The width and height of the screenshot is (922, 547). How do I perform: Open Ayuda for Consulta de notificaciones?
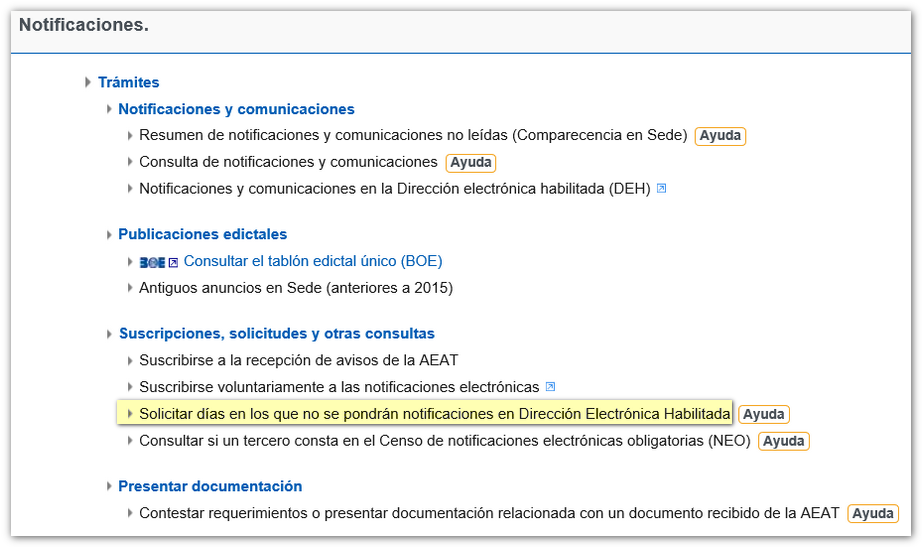click(x=470, y=162)
